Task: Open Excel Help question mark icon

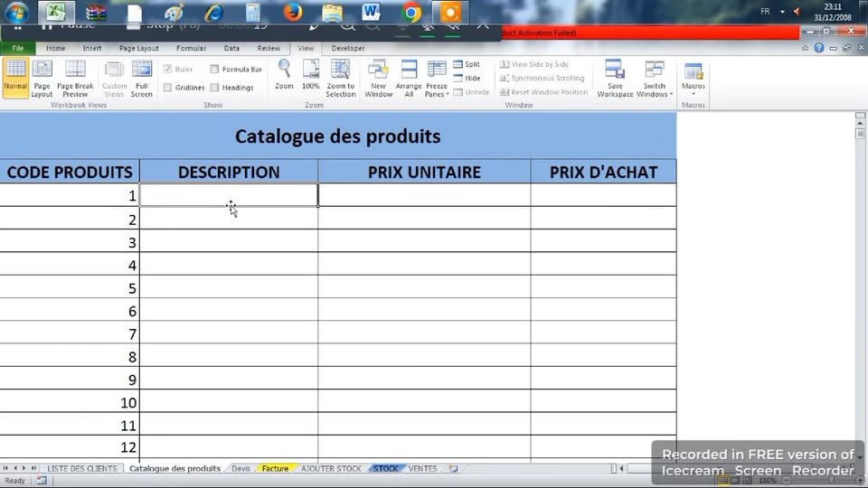Action: pyautogui.click(x=819, y=48)
